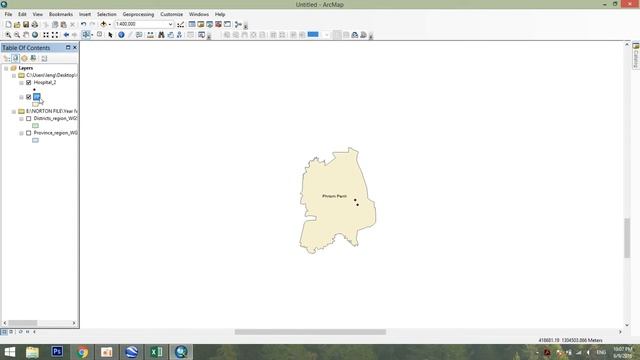This screenshot has width=640, height=360.
Task: Select the Zoom In tool
Action: (8, 35)
